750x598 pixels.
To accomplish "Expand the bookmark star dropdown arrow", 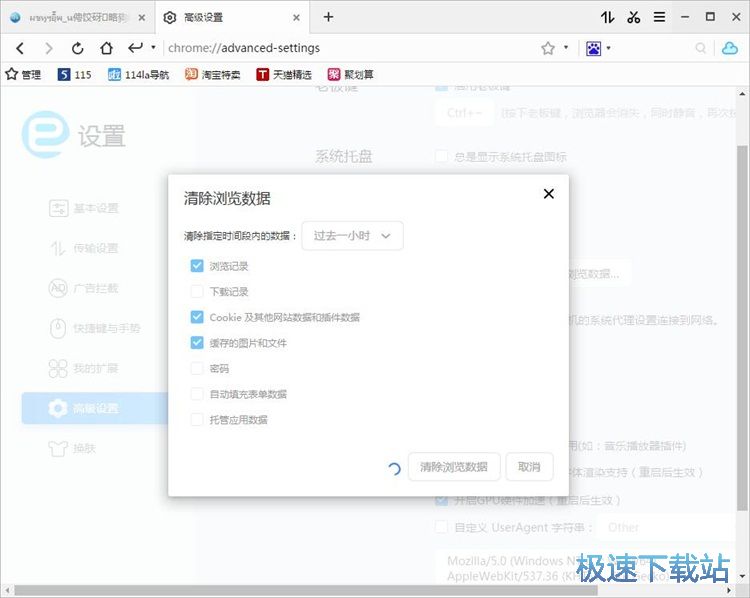I will pyautogui.click(x=566, y=47).
